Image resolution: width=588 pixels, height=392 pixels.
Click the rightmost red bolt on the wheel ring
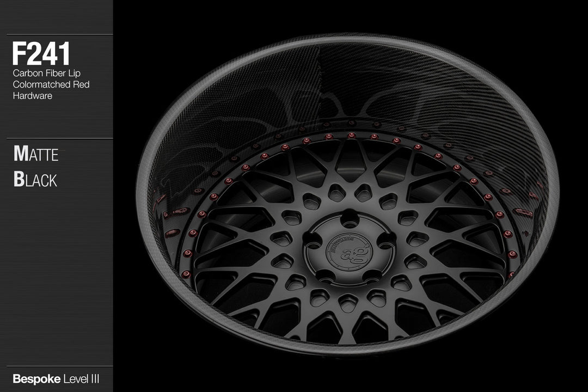tap(512, 254)
